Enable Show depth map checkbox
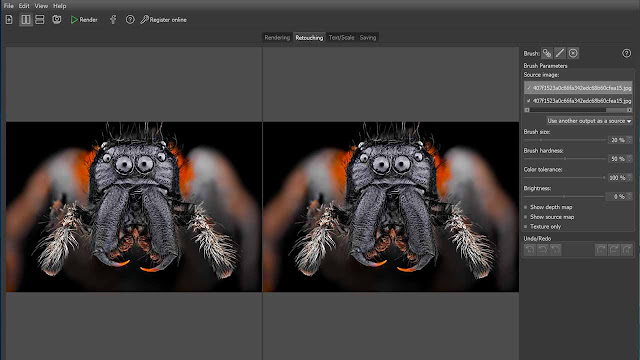640x360 pixels. 526,207
